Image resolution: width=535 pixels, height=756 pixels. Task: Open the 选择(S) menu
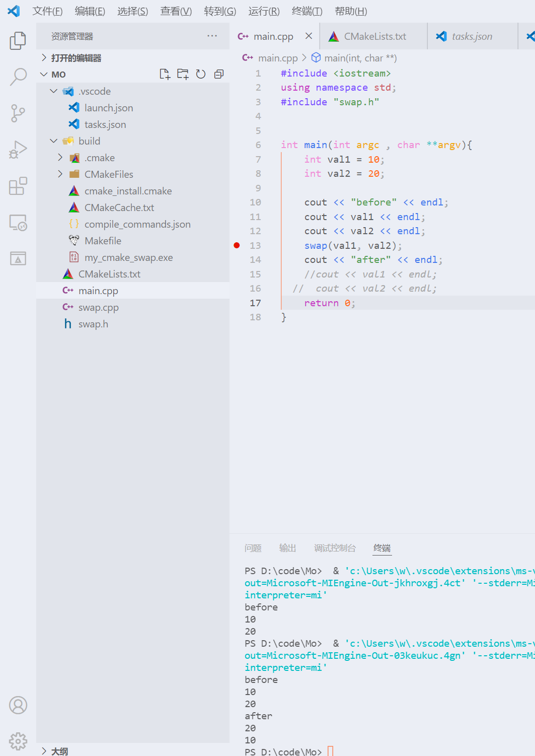pyautogui.click(x=132, y=11)
